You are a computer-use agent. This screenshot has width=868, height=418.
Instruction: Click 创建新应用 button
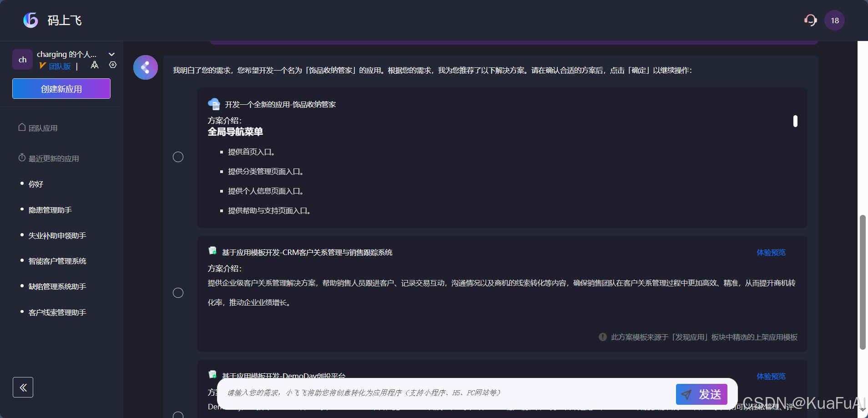[61, 88]
